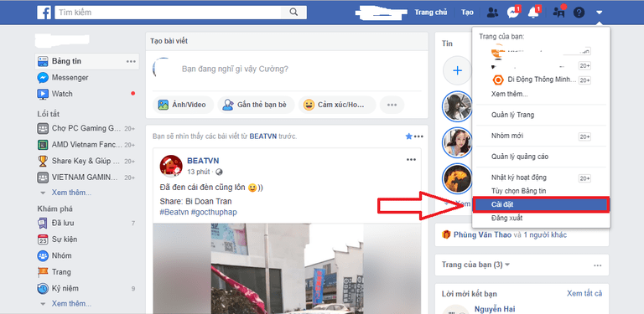The image size is (644, 314).
Task: Open Bảng tin options ellipsis
Action: (131, 61)
